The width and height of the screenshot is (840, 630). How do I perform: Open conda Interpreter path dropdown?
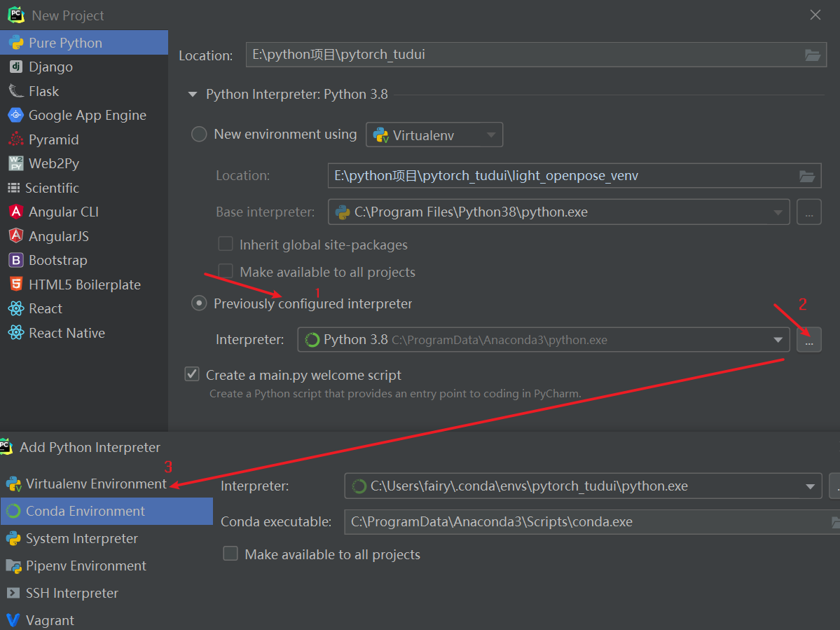pyautogui.click(x=584, y=486)
